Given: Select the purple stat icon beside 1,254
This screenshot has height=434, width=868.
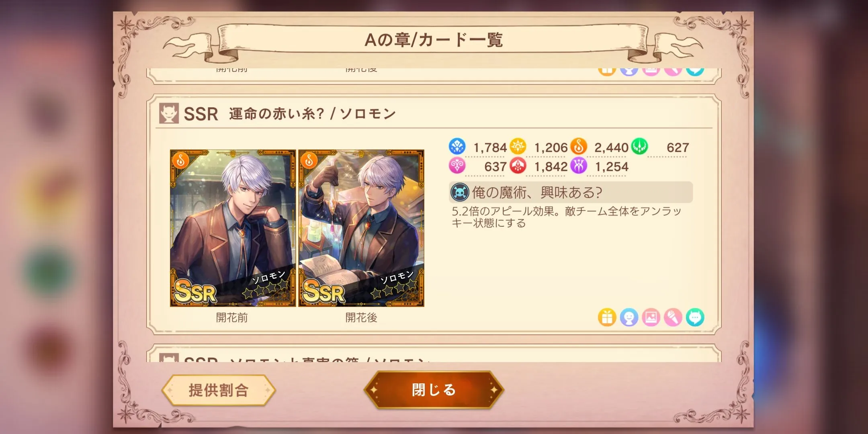Looking at the screenshot, I should pos(578,166).
